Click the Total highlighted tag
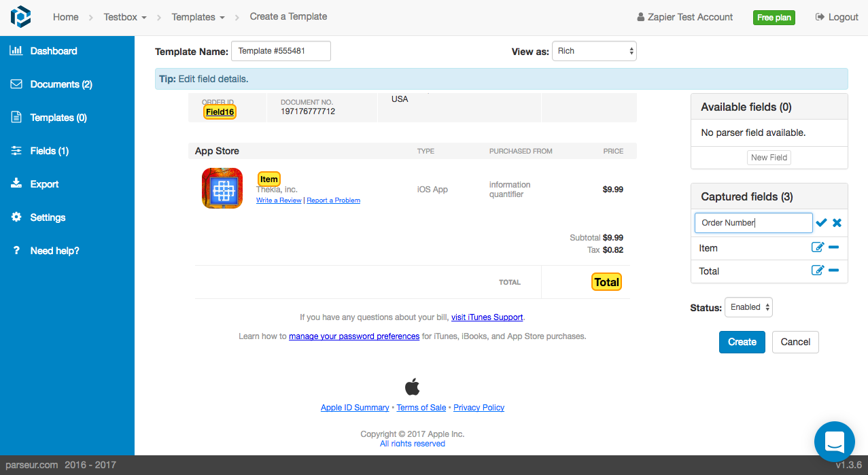868x475 pixels. (x=606, y=282)
